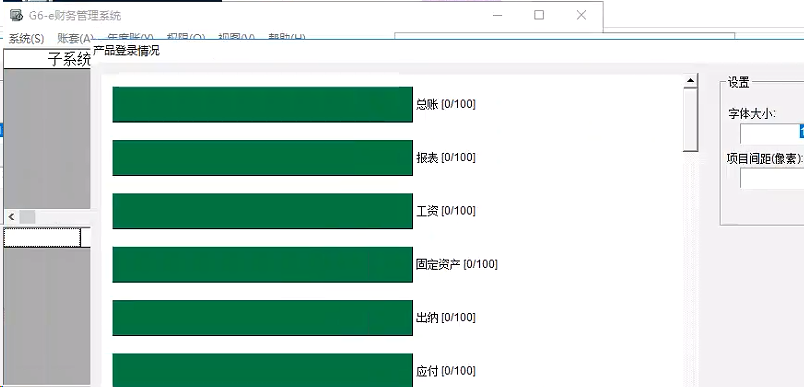Click the green progress bar for 应付
804x387 pixels.
tap(263, 370)
